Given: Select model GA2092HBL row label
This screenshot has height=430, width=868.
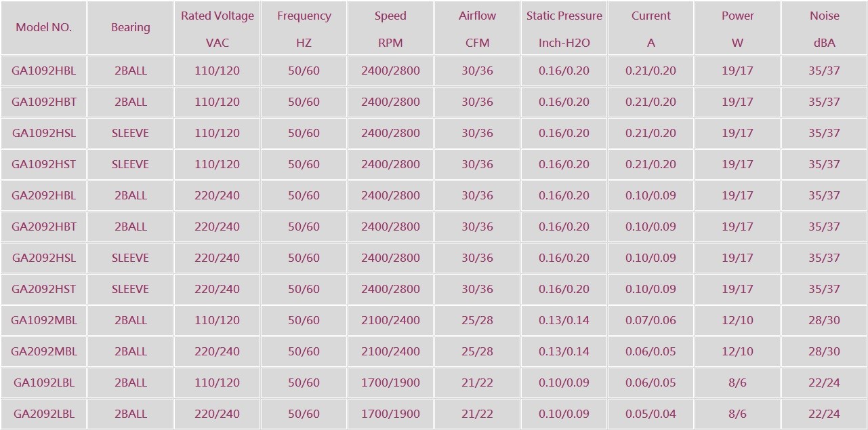Looking at the screenshot, I should [x=44, y=195].
